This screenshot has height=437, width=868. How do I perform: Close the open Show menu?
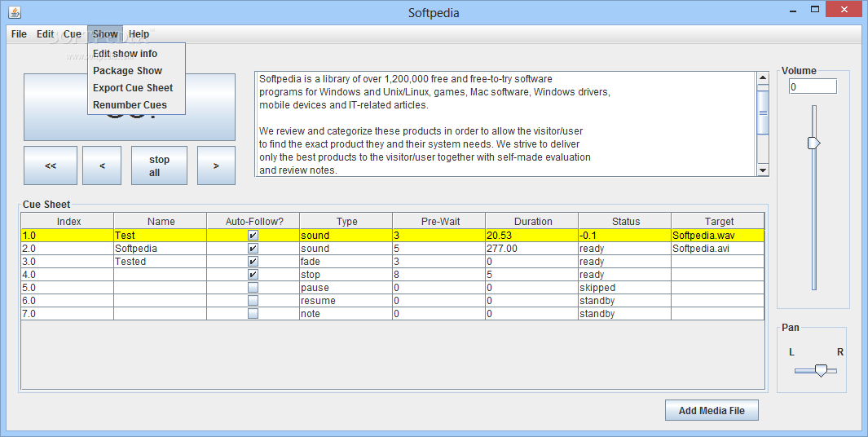105,33
